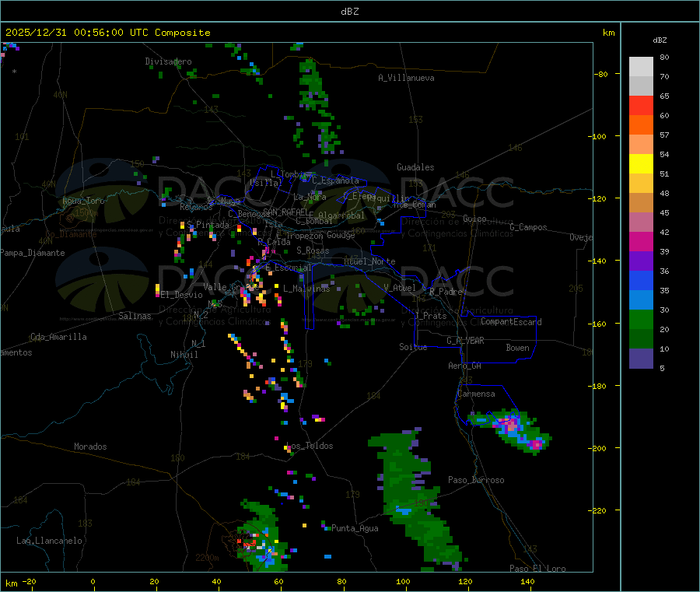This screenshot has width=700, height=592.
Task: Click the 'Los_Toldos' map label
Action: [x=310, y=446]
